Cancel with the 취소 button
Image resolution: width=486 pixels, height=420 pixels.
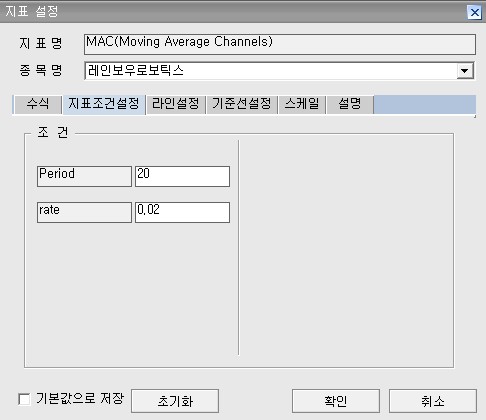(x=433, y=401)
